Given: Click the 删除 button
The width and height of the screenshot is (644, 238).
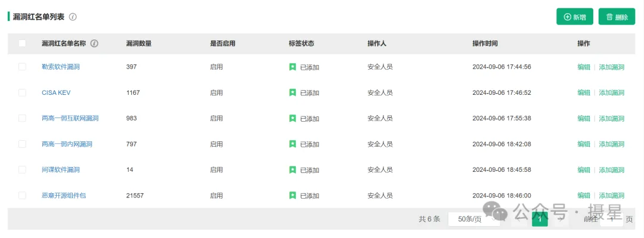Looking at the screenshot, I should (617, 17).
